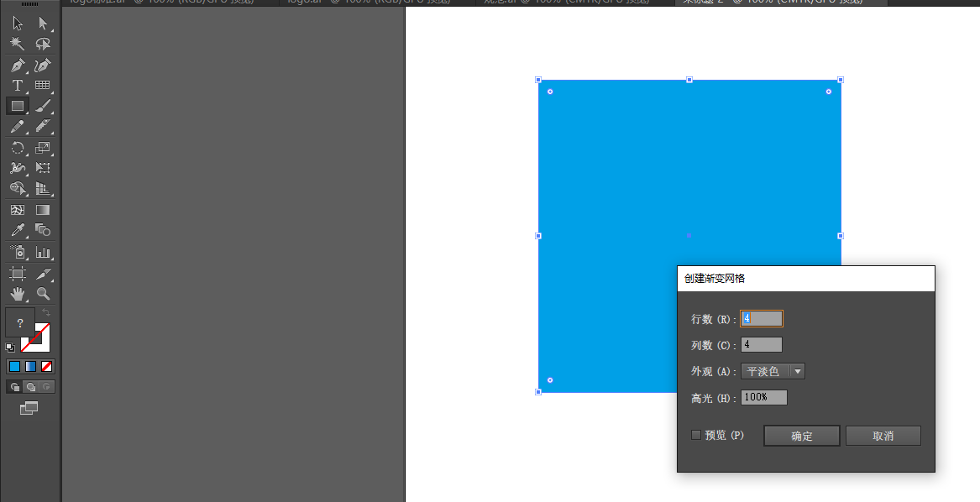Click the Stroke box with red slash

pos(43,344)
